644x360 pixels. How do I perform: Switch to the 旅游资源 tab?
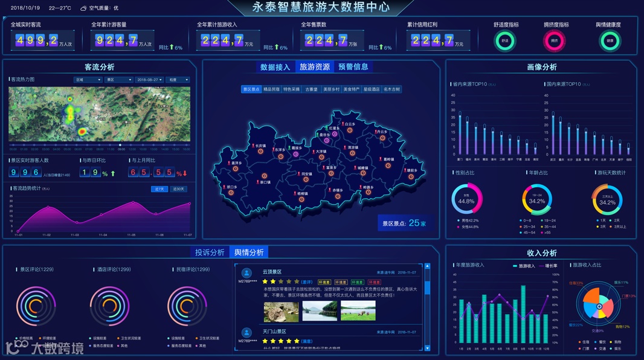(315, 67)
